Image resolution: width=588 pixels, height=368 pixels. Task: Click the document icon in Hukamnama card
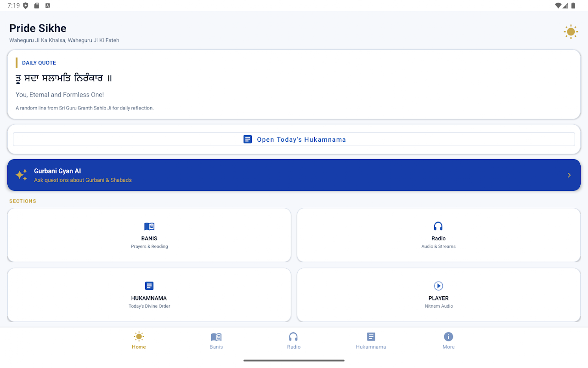149,286
